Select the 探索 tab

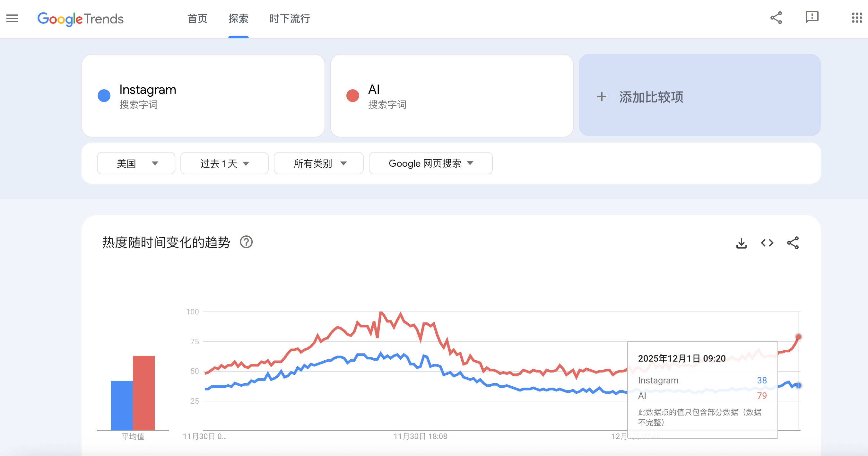[x=238, y=19]
